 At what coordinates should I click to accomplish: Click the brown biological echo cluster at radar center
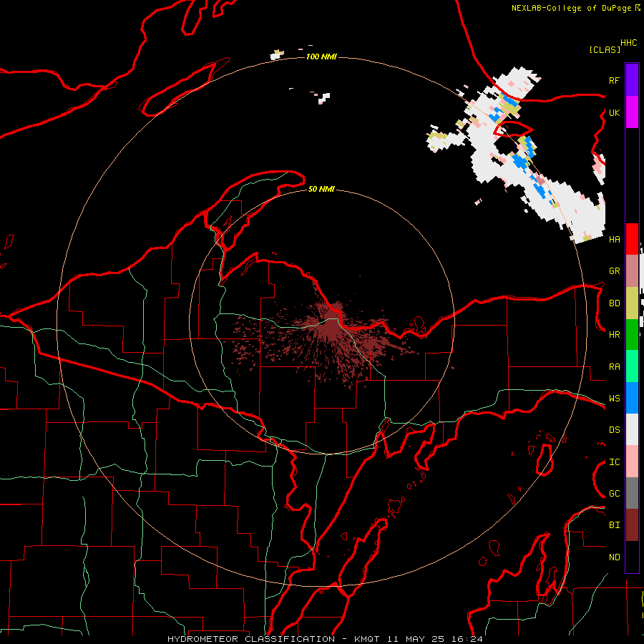331,323
